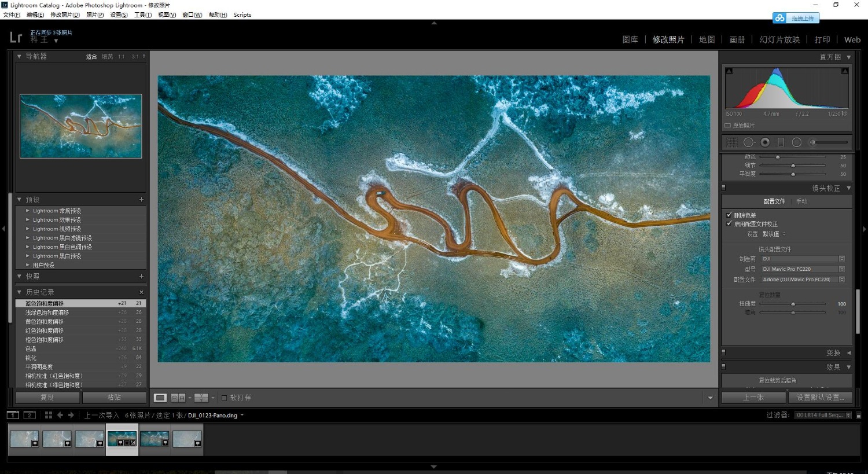Toggle the filter switch at filmstrip right
This screenshot has height=474, width=868.
859,415
